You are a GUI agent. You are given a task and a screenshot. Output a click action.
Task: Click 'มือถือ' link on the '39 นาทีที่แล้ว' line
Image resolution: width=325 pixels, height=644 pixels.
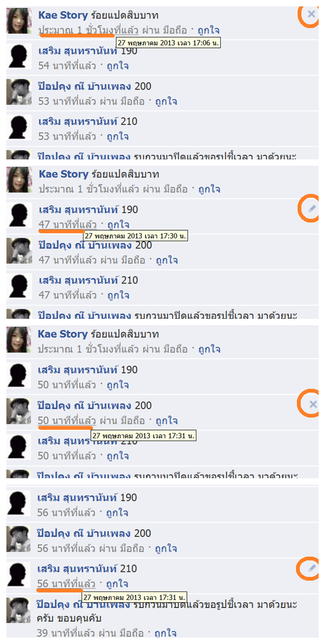click(x=132, y=632)
